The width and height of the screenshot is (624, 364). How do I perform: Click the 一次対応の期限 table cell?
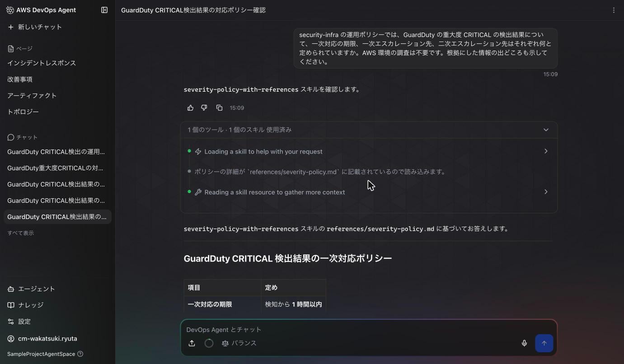[x=222, y=304]
